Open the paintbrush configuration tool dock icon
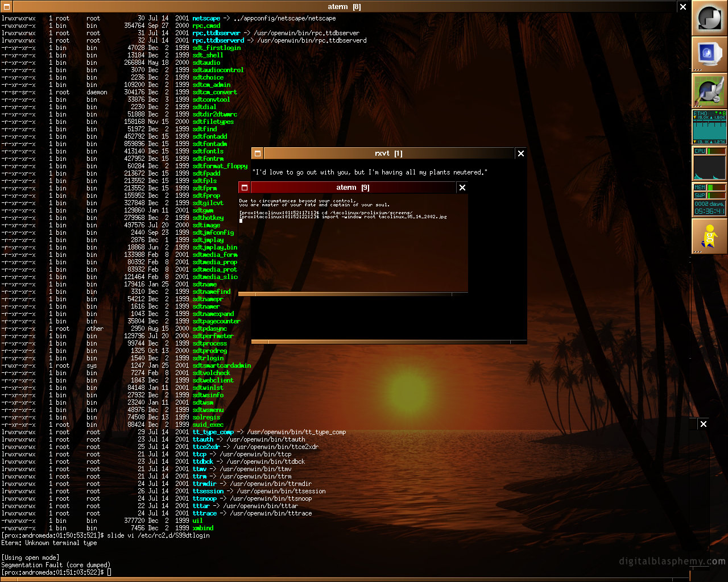 pyautogui.click(x=709, y=91)
